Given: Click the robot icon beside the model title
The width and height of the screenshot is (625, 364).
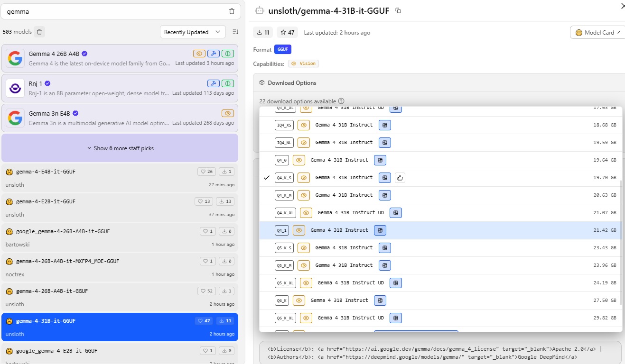Looking at the screenshot, I should tap(259, 10).
